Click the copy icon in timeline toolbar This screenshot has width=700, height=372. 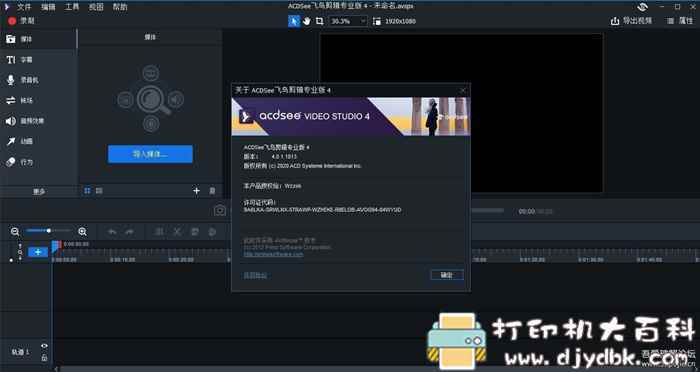[195, 232]
